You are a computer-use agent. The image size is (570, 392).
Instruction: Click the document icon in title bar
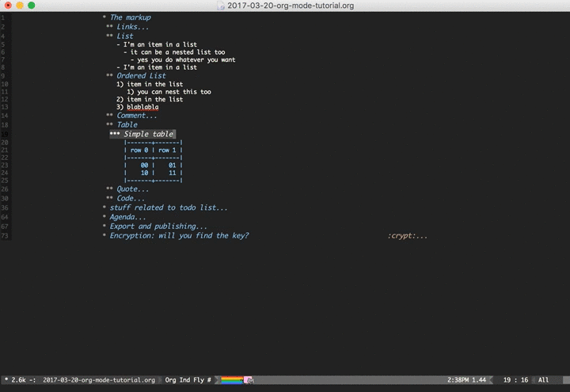tap(221, 6)
